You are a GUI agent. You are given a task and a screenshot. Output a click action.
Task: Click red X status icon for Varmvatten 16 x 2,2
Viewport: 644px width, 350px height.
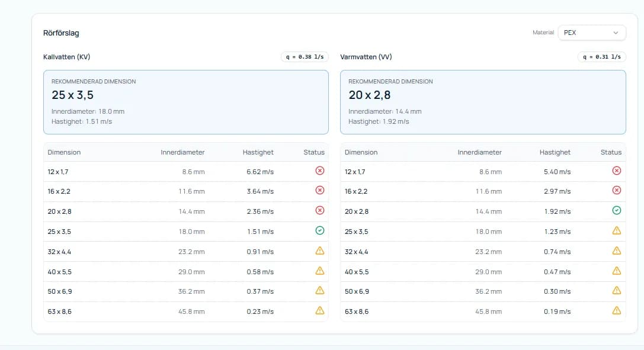617,190
